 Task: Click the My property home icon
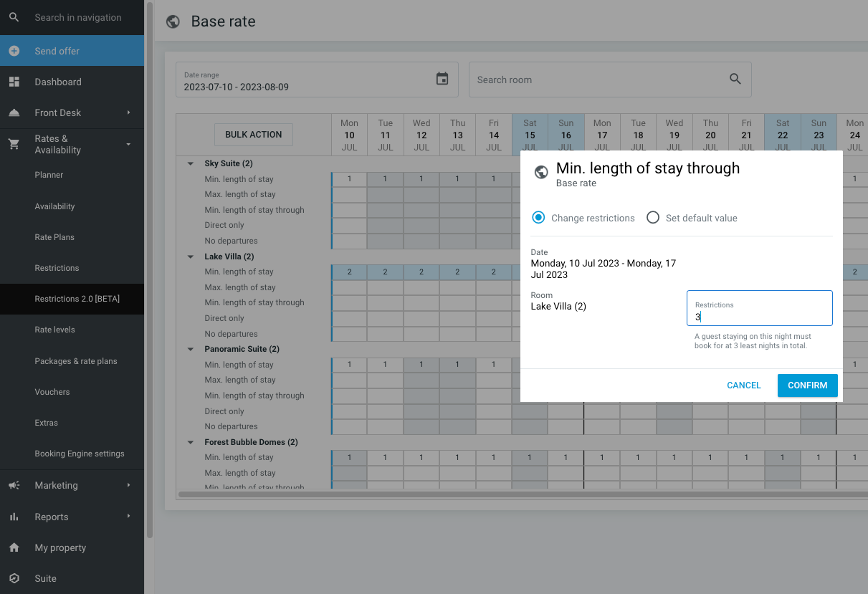(x=14, y=547)
